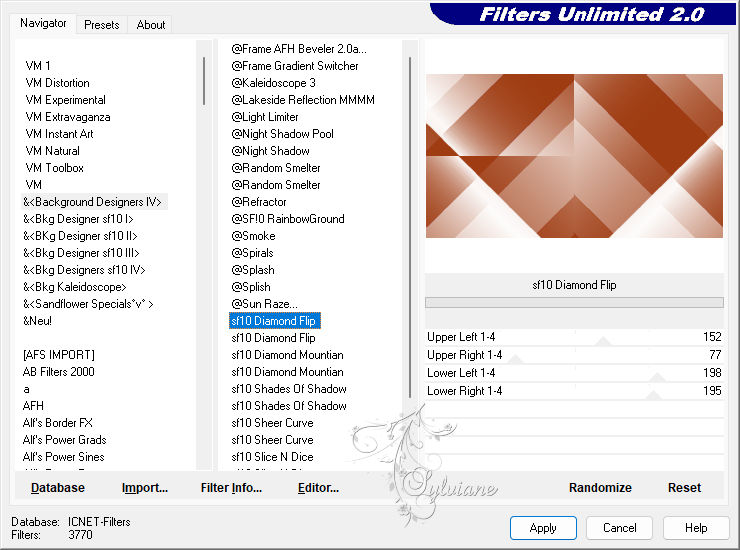The image size is (740, 550).
Task: Select &<Background Designers IV> category
Action: click(92, 202)
